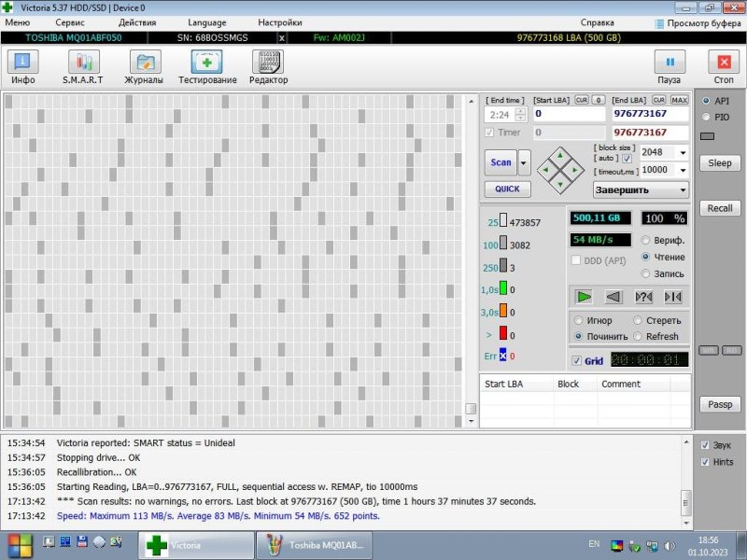Toggle the Grid checkbox
747x560 pixels.
click(x=576, y=360)
